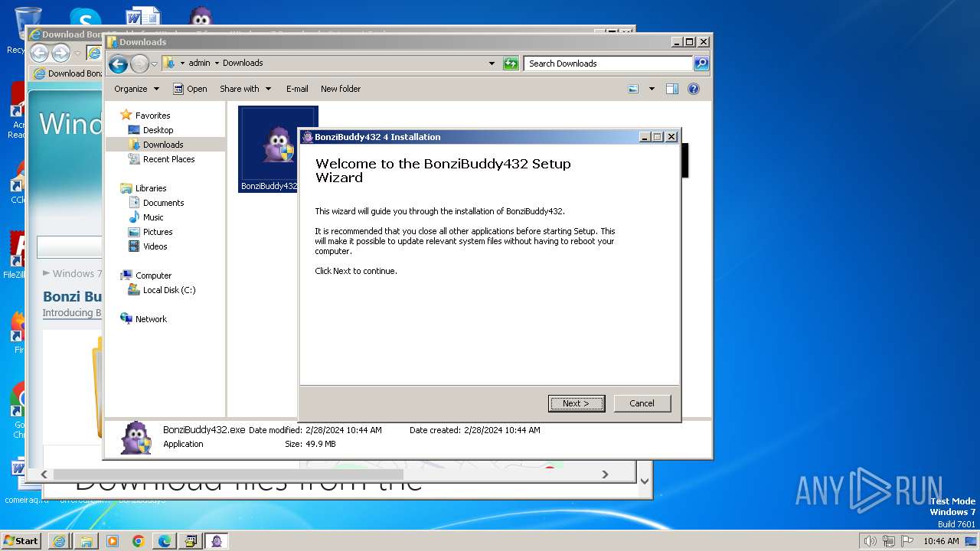The height and width of the screenshot is (551, 980).
Task: Open the Organize menu
Action: [136, 89]
